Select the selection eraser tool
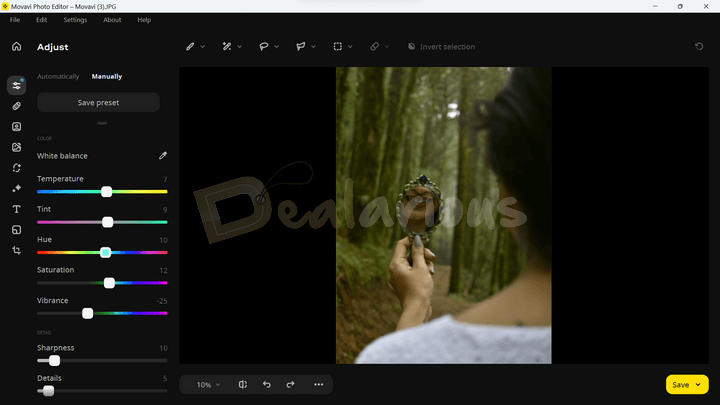This screenshot has height=405, width=720. click(x=375, y=46)
